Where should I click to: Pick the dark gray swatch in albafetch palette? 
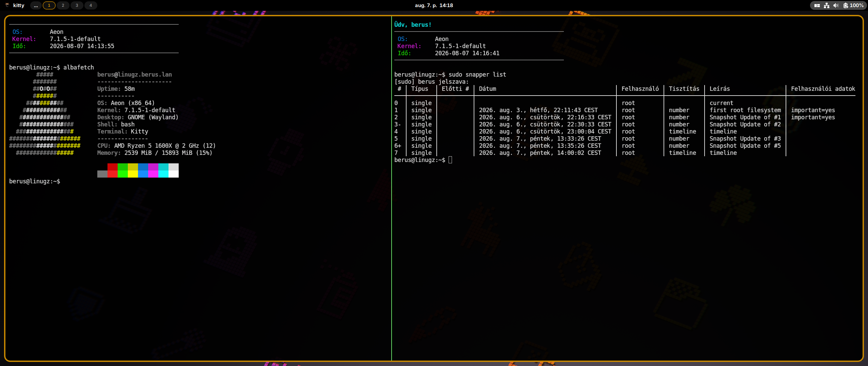(x=102, y=174)
